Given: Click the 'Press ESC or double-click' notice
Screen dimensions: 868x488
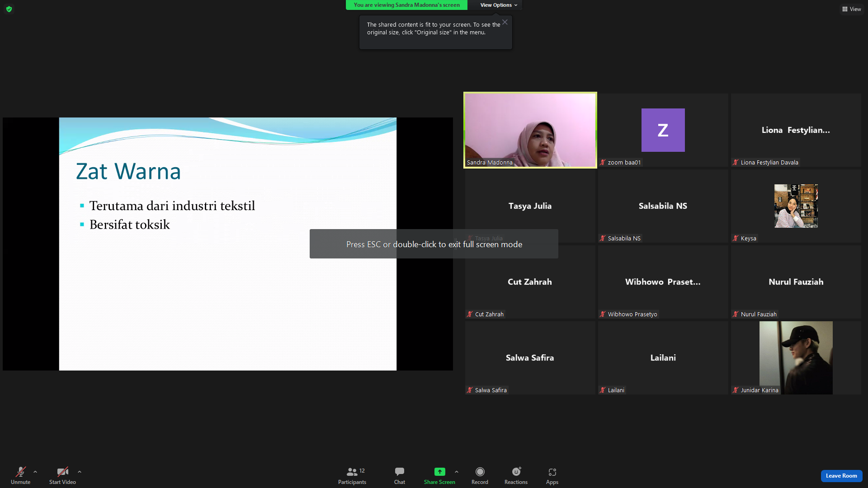Looking at the screenshot, I should [434, 244].
